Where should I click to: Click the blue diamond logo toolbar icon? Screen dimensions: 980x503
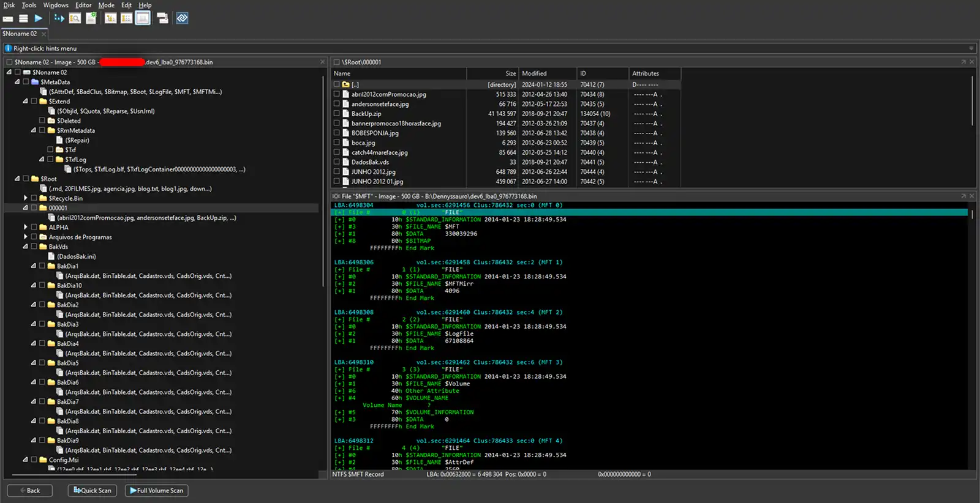click(x=182, y=18)
